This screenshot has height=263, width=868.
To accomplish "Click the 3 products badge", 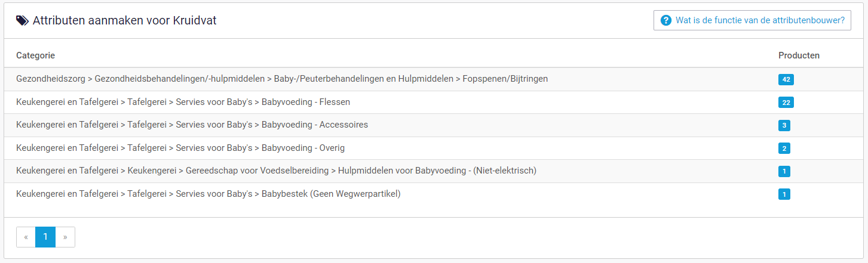I will pos(784,125).
